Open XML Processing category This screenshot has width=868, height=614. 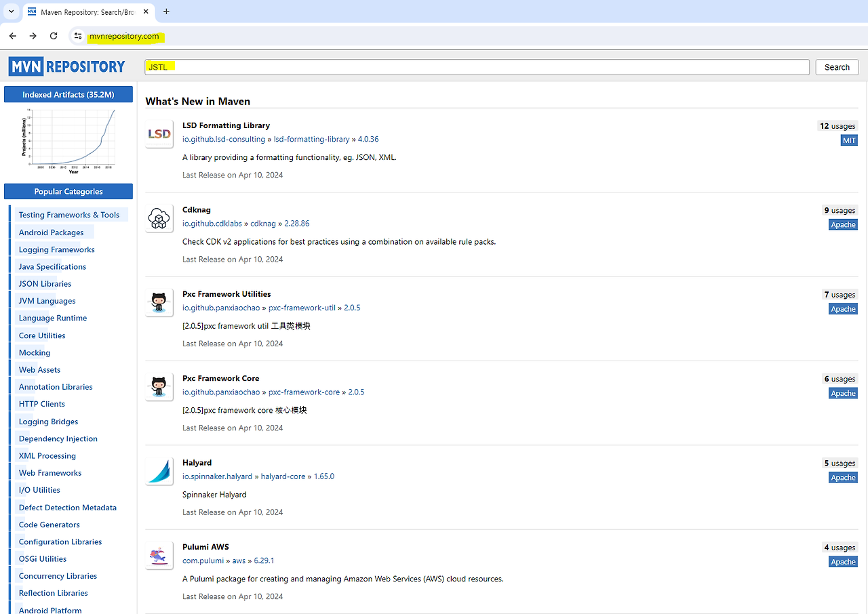[47, 456]
